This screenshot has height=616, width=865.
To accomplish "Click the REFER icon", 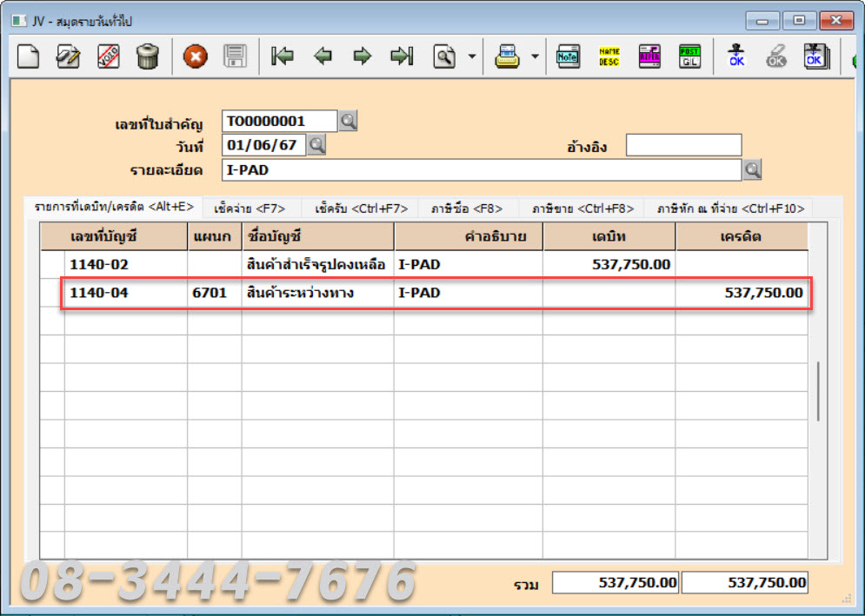I will pyautogui.click(x=649, y=56).
